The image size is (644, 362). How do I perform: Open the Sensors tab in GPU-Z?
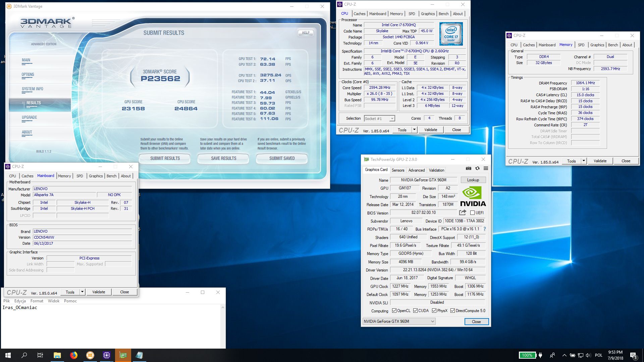click(x=398, y=170)
